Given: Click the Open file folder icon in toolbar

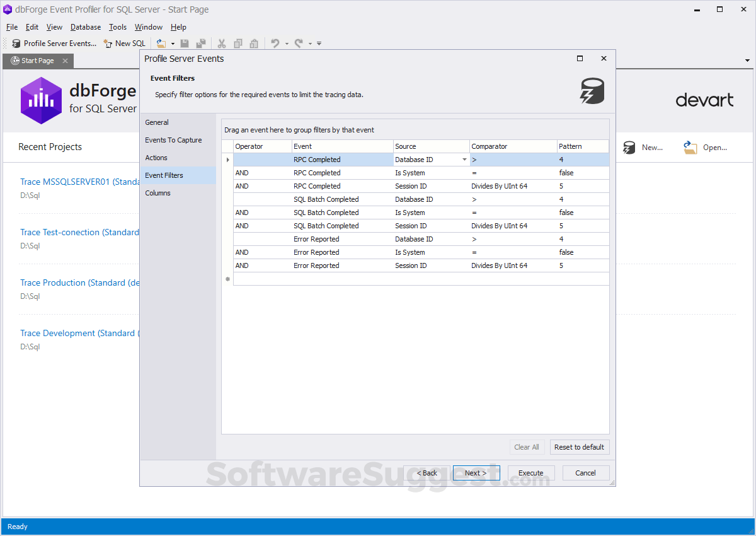Looking at the screenshot, I should coord(161,44).
